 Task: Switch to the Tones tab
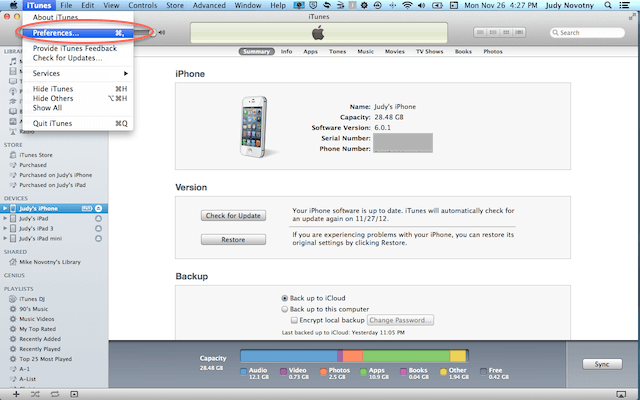tap(337, 51)
